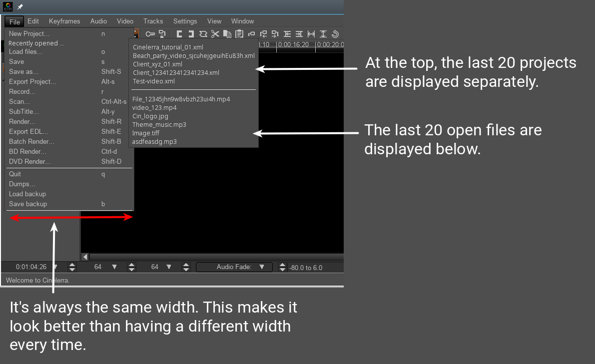The width and height of the screenshot is (595, 364).
Task: Click the copy icon in toolbar
Action: click(227, 34)
